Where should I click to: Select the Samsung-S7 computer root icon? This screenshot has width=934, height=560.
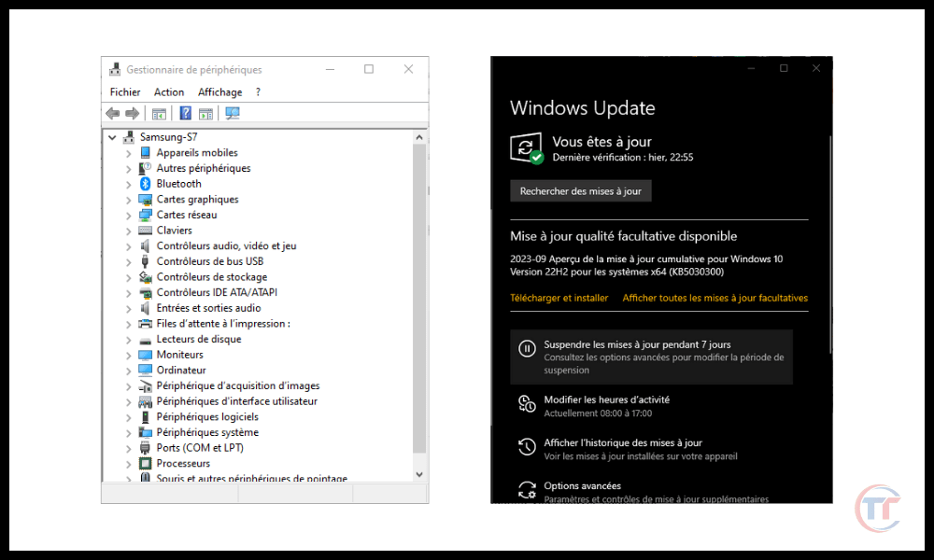[129, 137]
